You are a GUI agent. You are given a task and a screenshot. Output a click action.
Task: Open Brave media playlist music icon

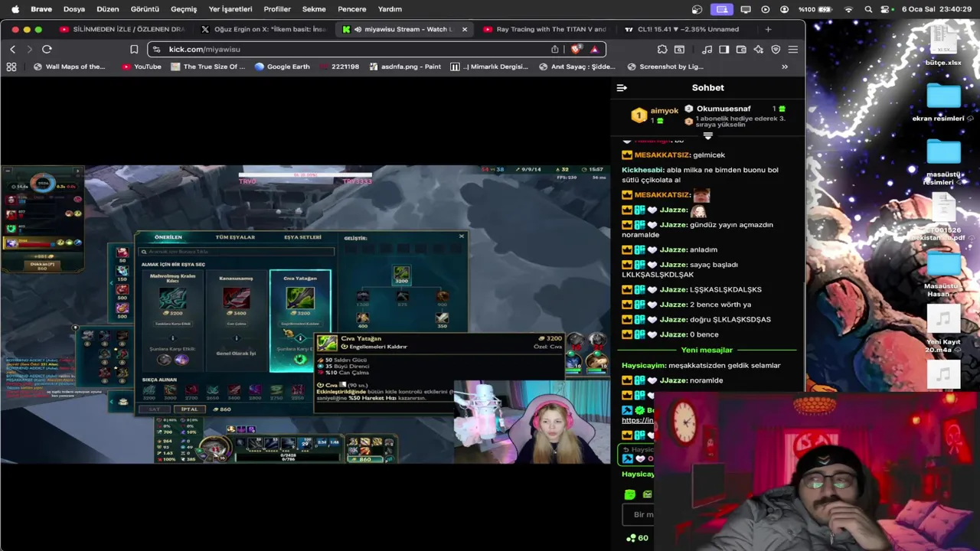(x=707, y=49)
